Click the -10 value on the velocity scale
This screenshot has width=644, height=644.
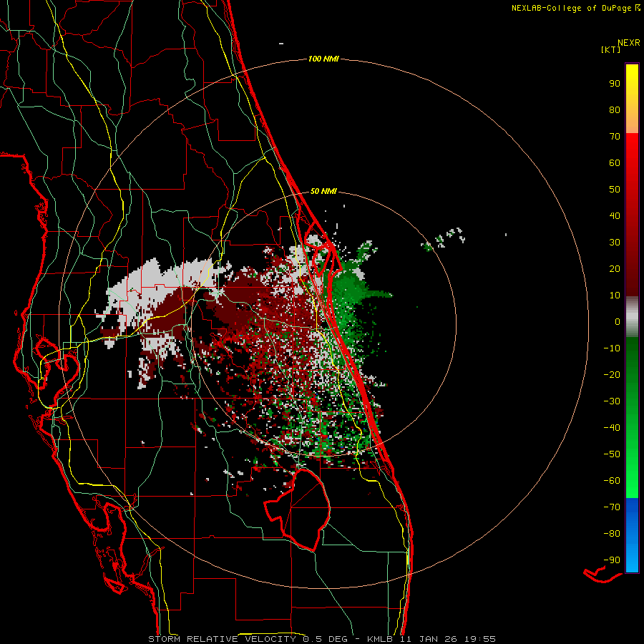pos(612,348)
